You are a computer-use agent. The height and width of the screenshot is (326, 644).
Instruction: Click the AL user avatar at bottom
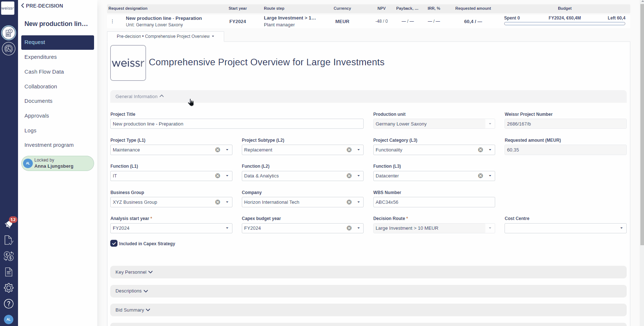(x=9, y=319)
